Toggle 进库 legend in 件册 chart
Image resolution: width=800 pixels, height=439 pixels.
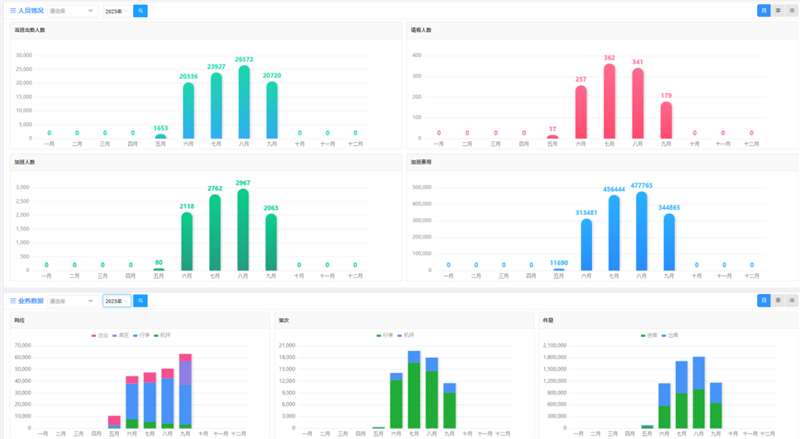649,334
